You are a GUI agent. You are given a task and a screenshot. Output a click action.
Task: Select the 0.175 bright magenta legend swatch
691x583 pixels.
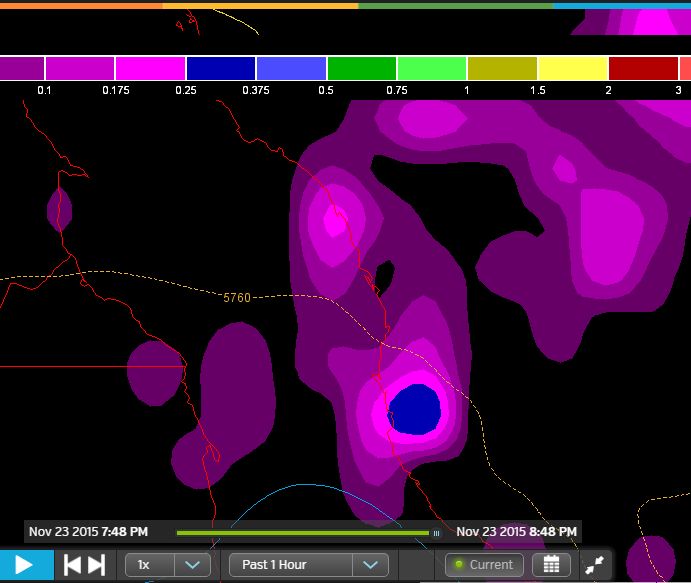click(x=150, y=68)
